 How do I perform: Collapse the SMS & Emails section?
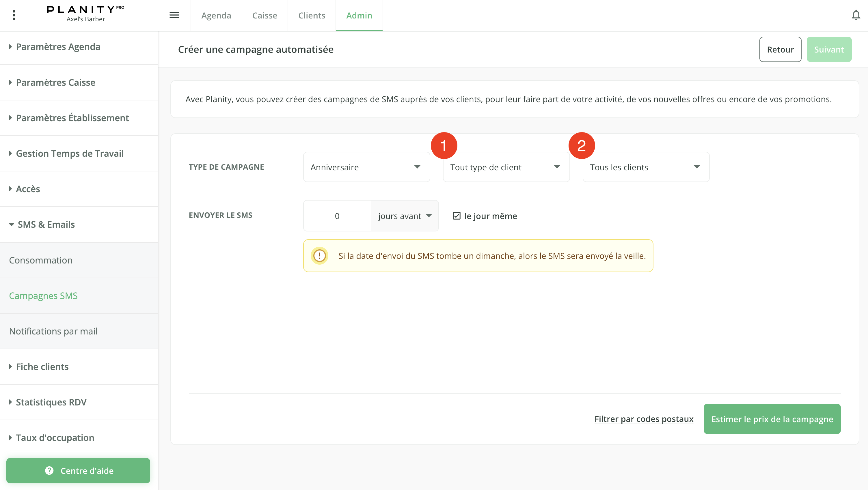click(x=46, y=224)
